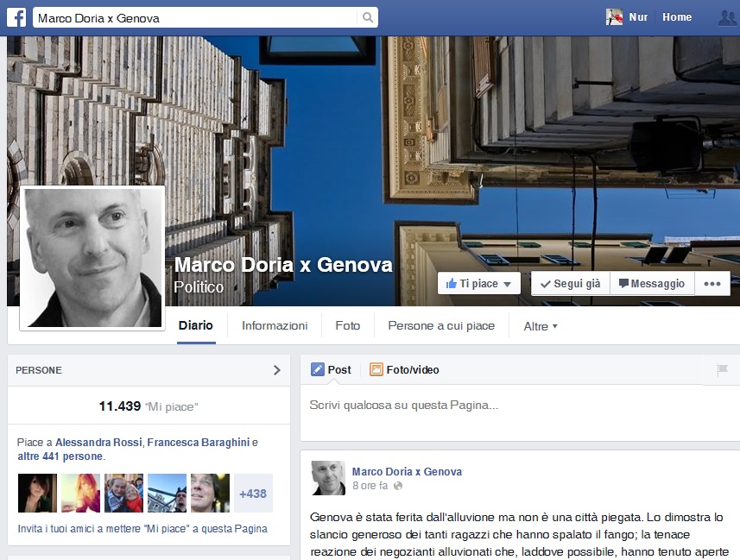Viewport: 740px width, 560px height.
Task: Expand the Altre tab menu
Action: (541, 326)
